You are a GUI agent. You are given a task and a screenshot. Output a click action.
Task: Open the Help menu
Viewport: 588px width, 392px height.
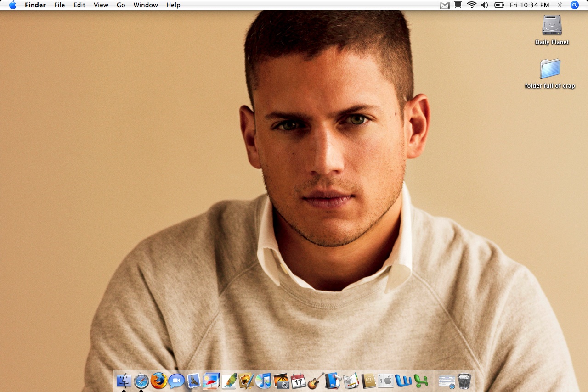point(173,5)
